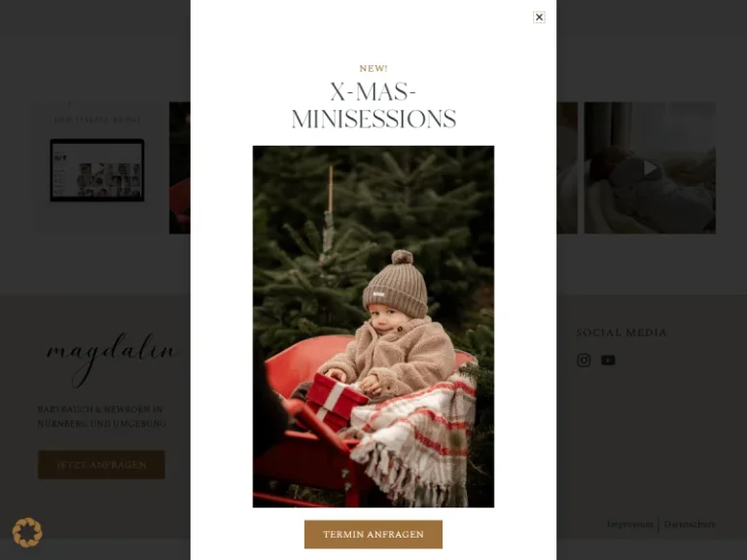Open the dimmed photo right of popup
The image size is (747, 560).
coord(567,167)
